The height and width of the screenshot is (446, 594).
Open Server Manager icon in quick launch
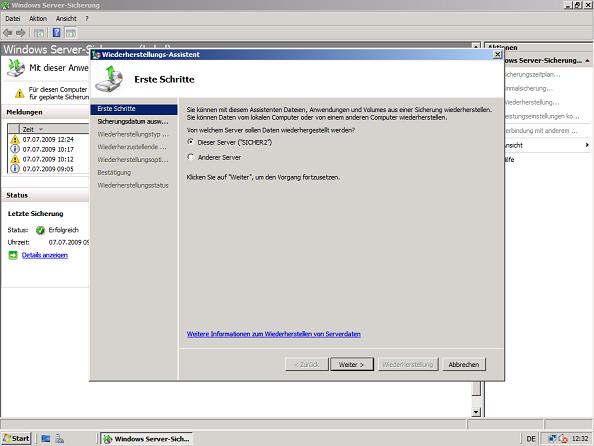(x=59, y=439)
